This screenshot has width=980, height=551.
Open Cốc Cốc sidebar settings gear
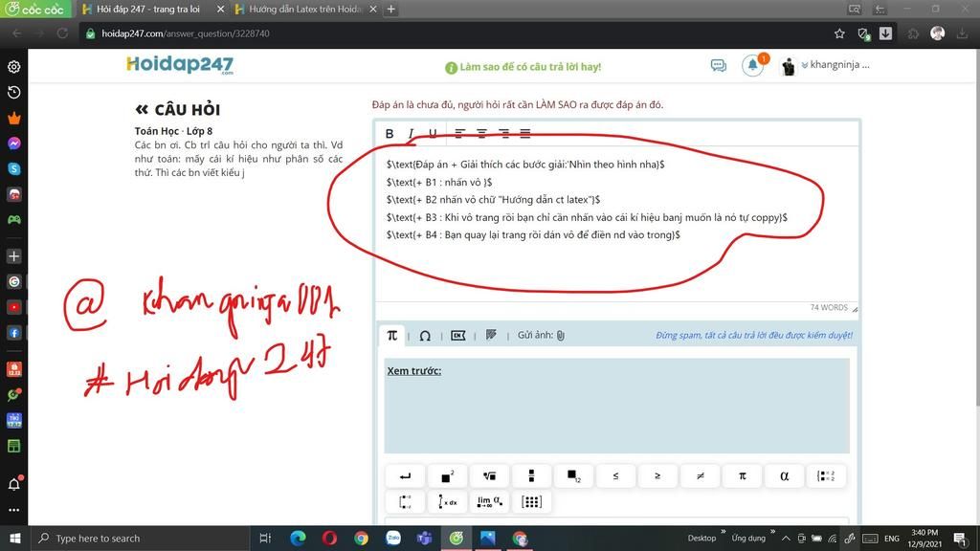(x=13, y=67)
